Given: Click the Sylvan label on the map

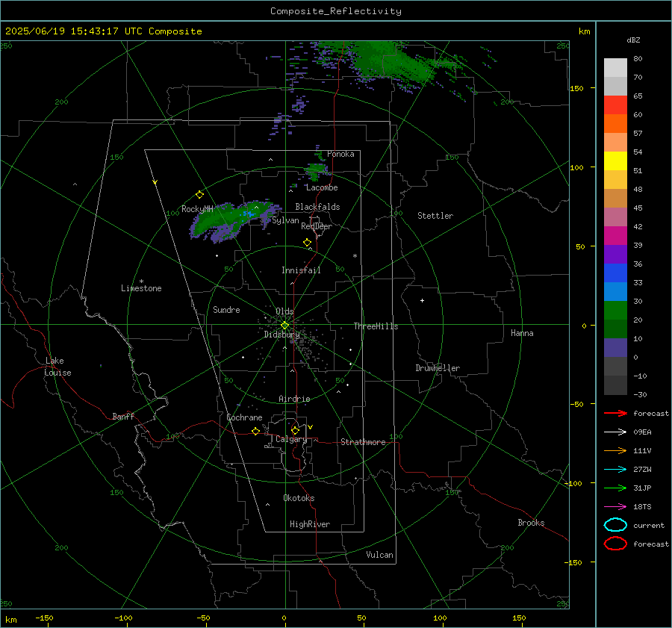Looking at the screenshot, I should [x=285, y=220].
